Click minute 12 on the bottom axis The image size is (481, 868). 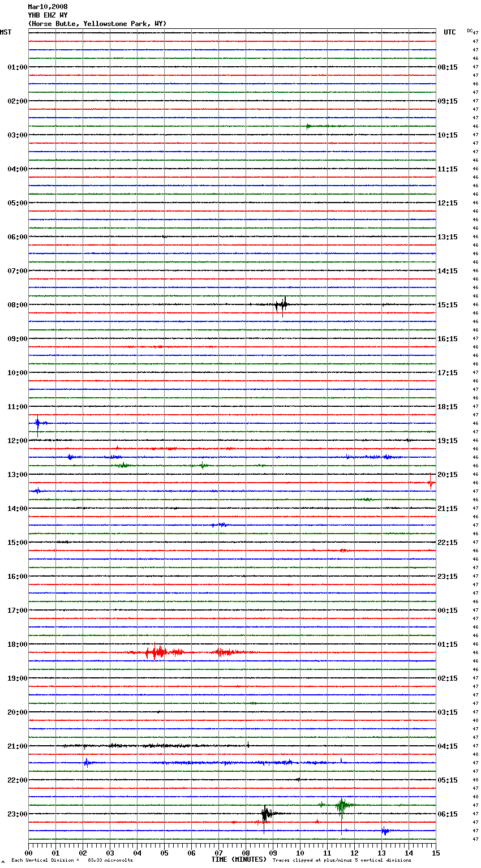[354, 853]
